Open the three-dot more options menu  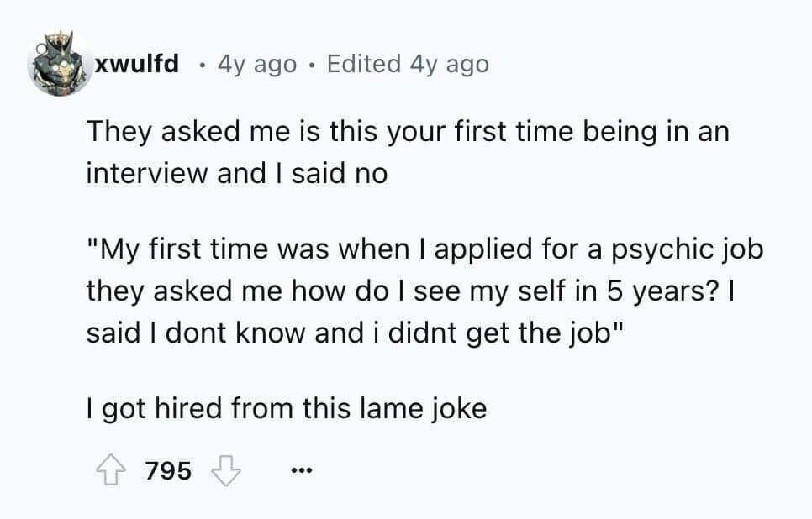click(x=300, y=471)
